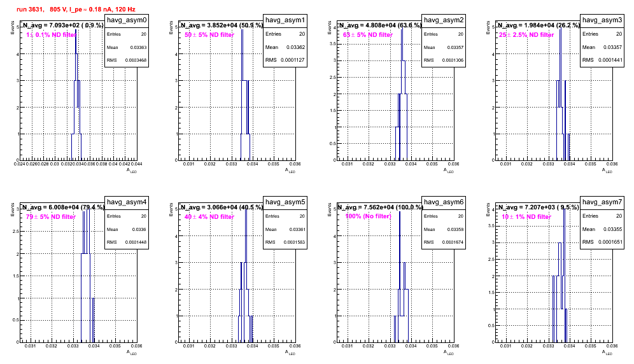This screenshot has width=634, height=364.
Task: Select the havg_asym5 stats box title
Action: point(285,202)
